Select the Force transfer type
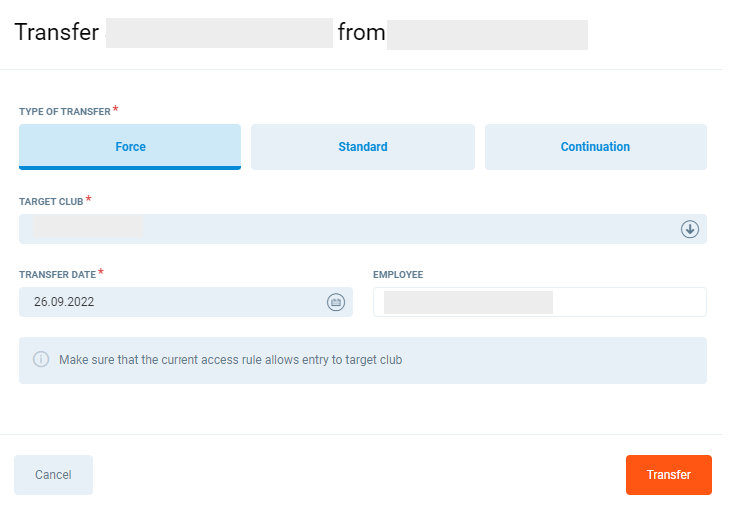744x522 pixels. click(x=130, y=147)
